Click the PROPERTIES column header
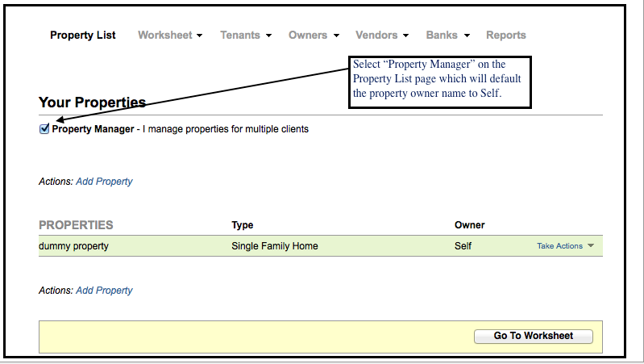This screenshot has width=644, height=364. click(x=76, y=225)
